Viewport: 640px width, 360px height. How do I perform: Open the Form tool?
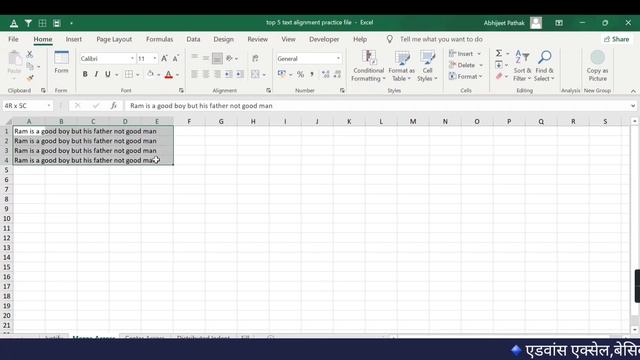pos(61,62)
